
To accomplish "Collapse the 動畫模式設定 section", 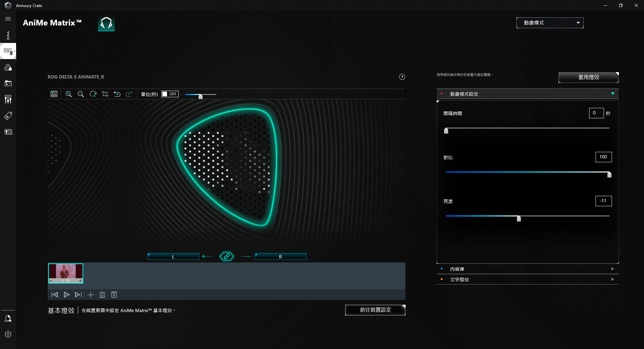I will point(528,94).
